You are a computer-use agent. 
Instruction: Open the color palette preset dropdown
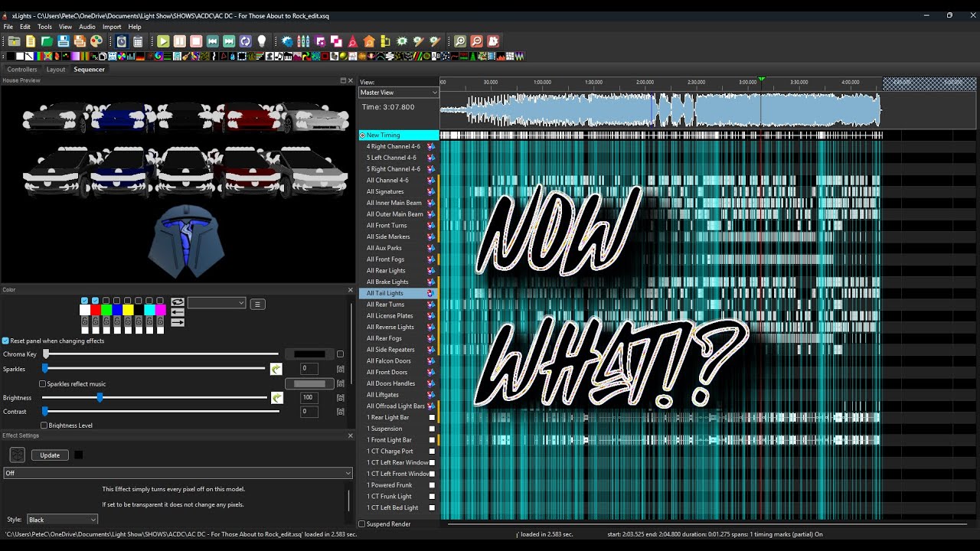pyautogui.click(x=217, y=303)
